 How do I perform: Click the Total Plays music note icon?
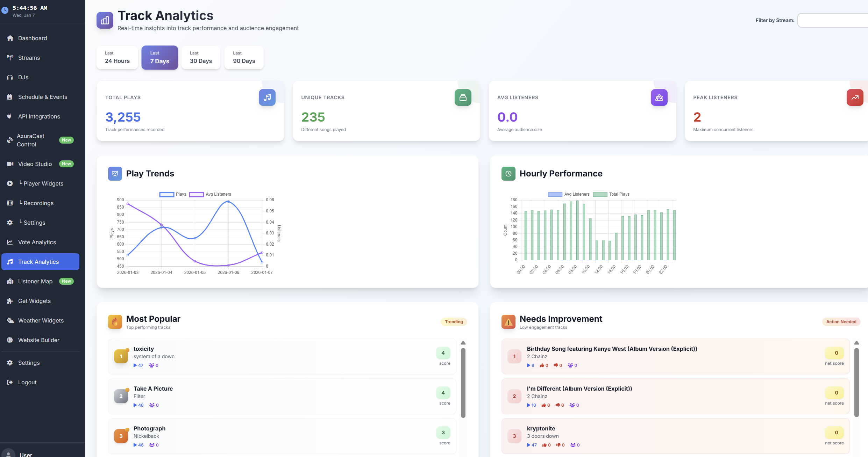tap(267, 97)
